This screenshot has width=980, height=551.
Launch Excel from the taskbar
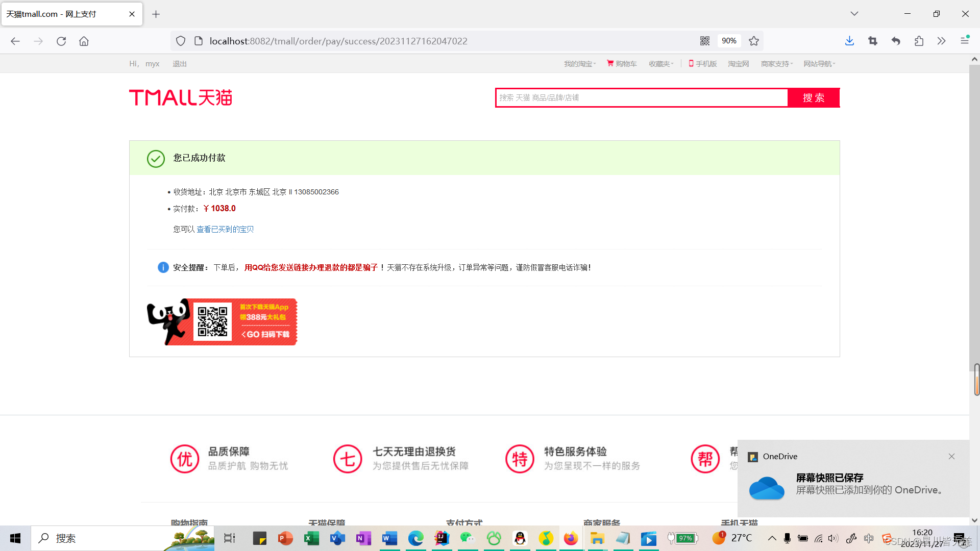(x=311, y=538)
